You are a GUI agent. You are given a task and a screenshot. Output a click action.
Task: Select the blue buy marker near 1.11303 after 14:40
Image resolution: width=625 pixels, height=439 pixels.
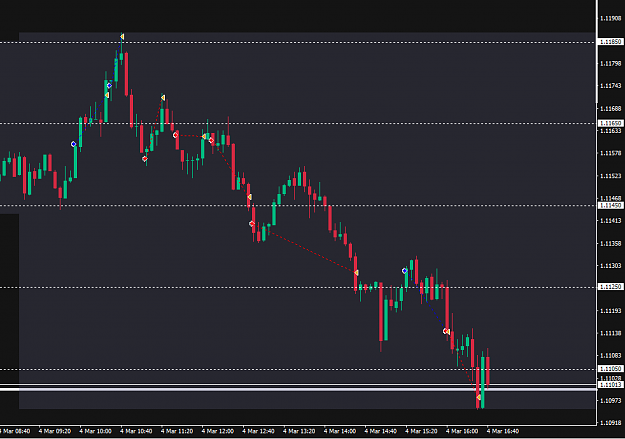tap(405, 271)
